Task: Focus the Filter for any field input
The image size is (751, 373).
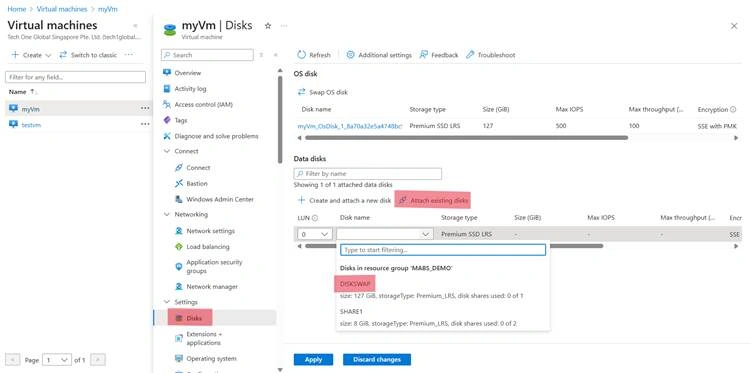Action: coord(75,77)
